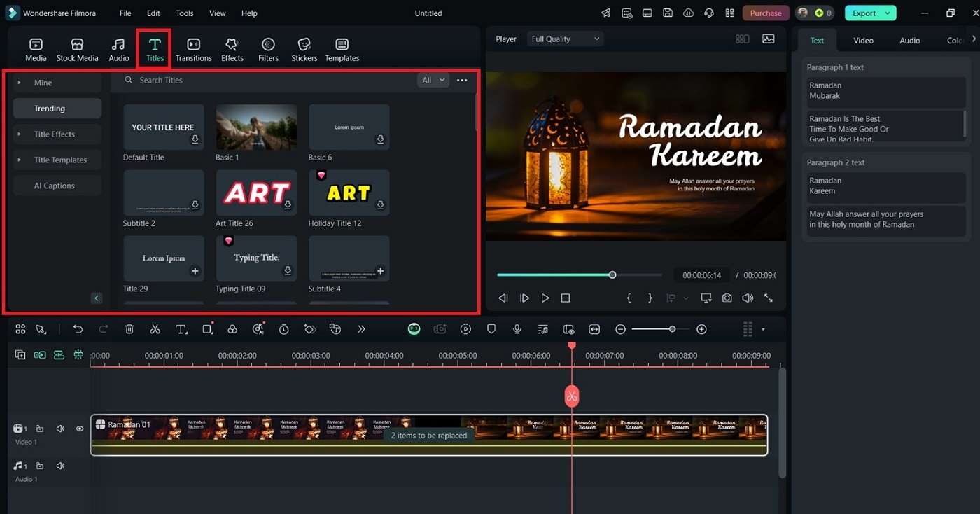Open the Full Quality dropdown
The height and width of the screenshot is (514, 980).
(x=566, y=39)
